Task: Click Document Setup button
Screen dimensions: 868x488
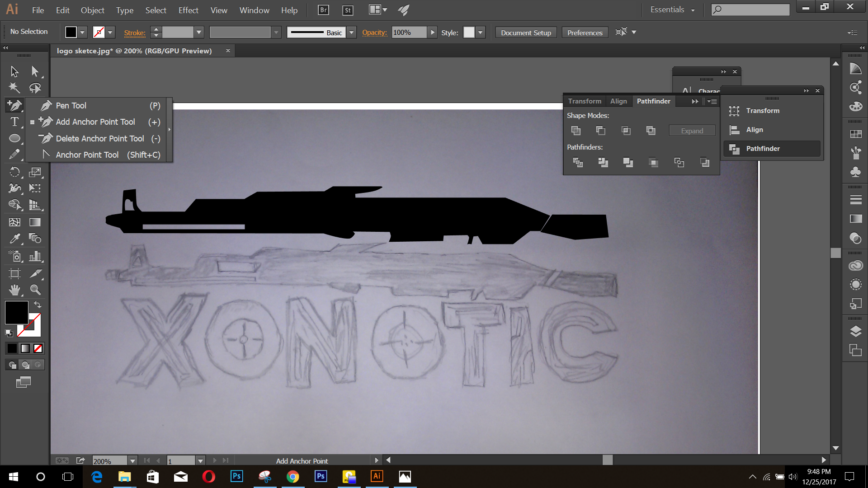Action: click(x=526, y=33)
